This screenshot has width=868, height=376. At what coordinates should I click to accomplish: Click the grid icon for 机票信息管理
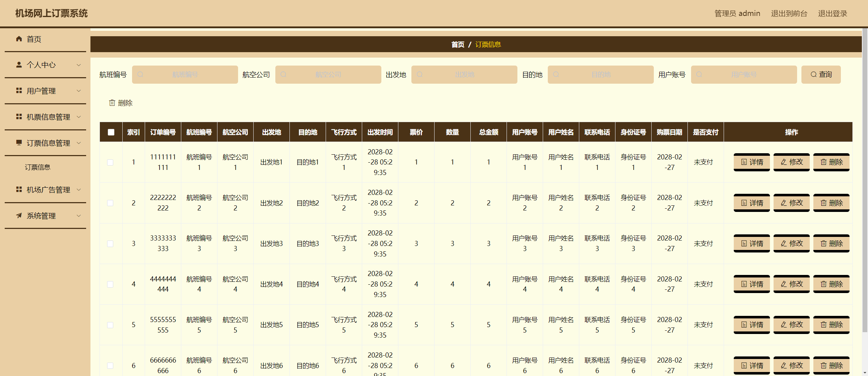coord(19,117)
